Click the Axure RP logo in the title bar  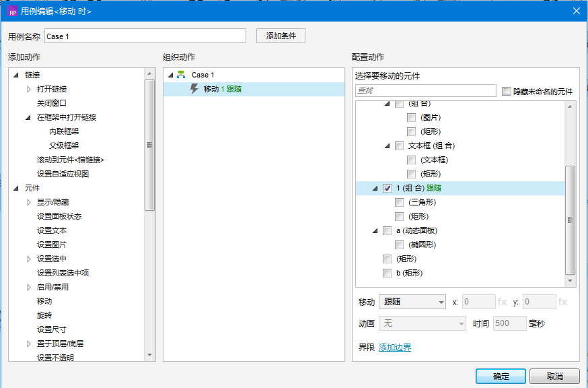[x=13, y=11]
